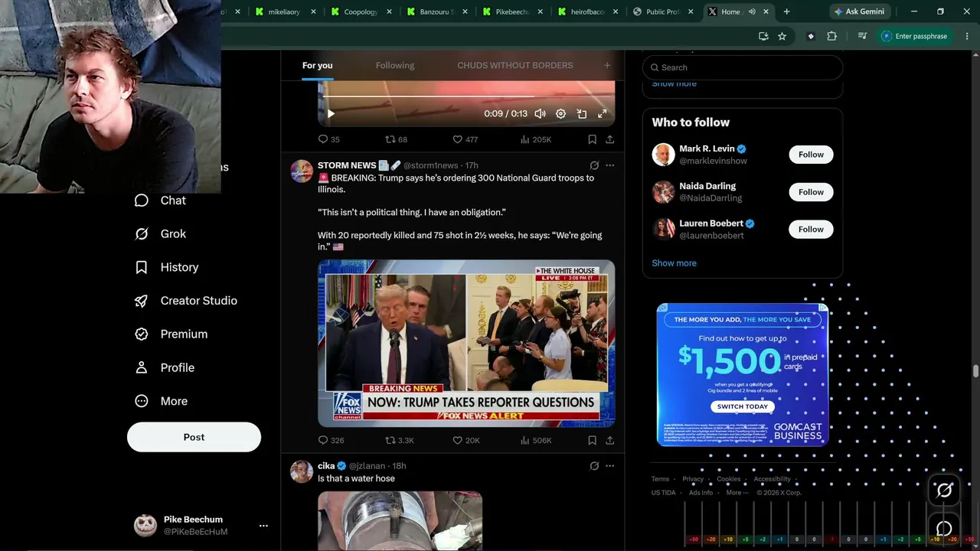The height and width of the screenshot is (551, 980).
Task: Switch to the Coopology browser tab
Action: pos(361,11)
